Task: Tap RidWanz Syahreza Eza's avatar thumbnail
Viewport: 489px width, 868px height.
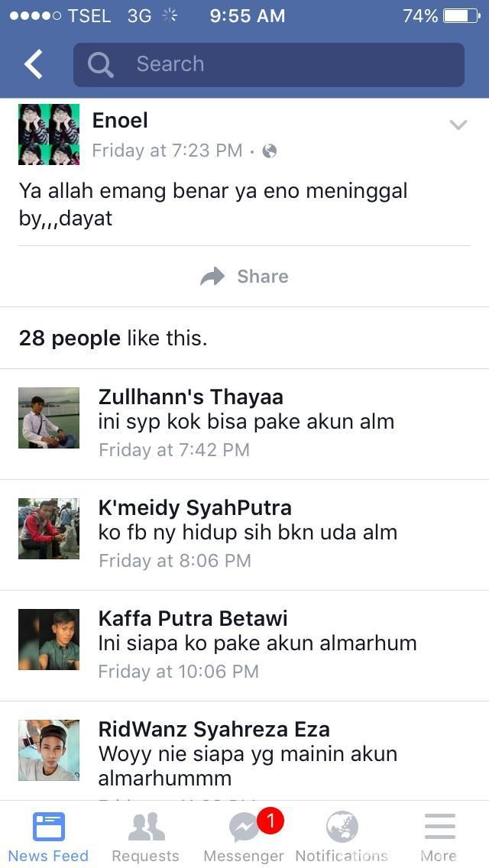Action: coord(49,750)
